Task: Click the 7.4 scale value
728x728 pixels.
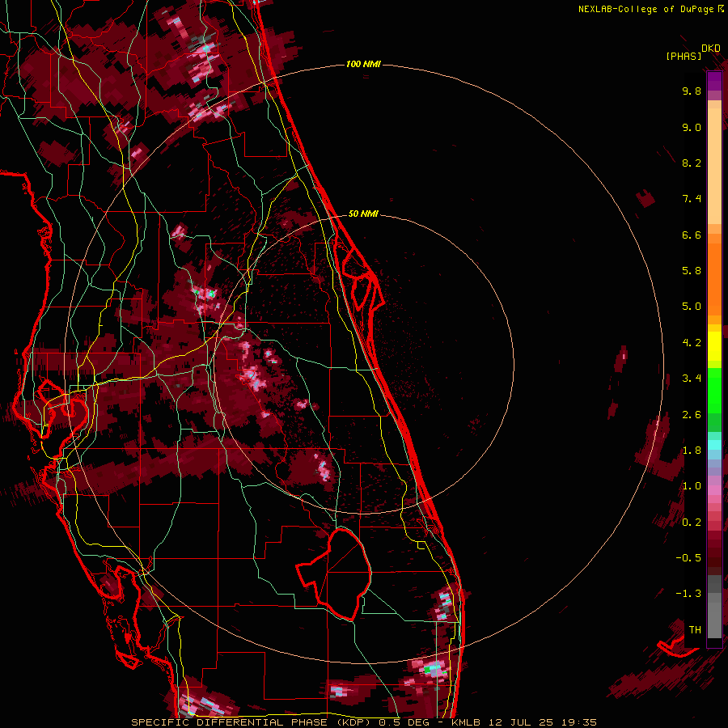Action: pos(692,199)
